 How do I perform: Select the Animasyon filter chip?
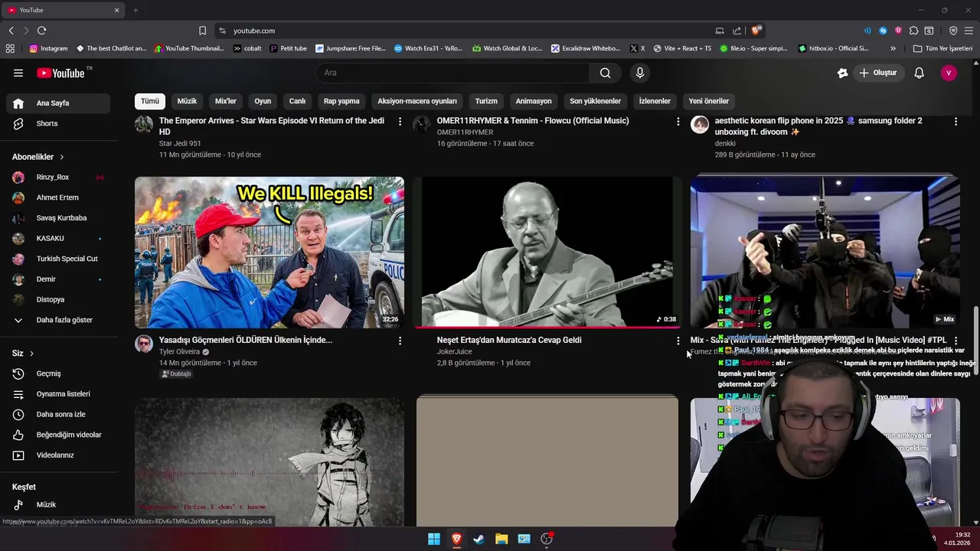point(534,101)
